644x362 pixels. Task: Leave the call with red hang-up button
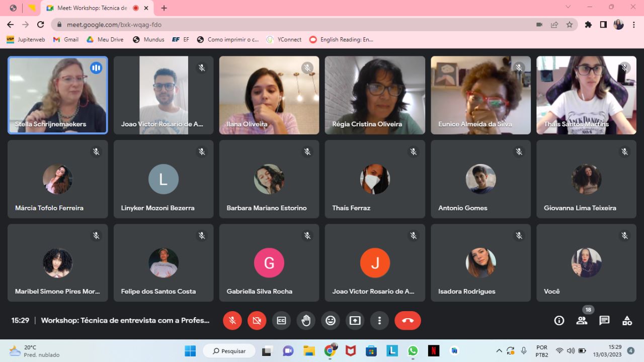pyautogui.click(x=408, y=320)
